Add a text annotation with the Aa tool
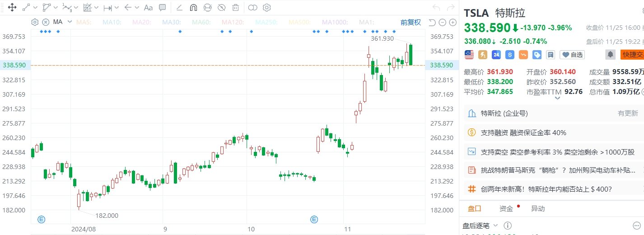 click(x=148, y=7)
